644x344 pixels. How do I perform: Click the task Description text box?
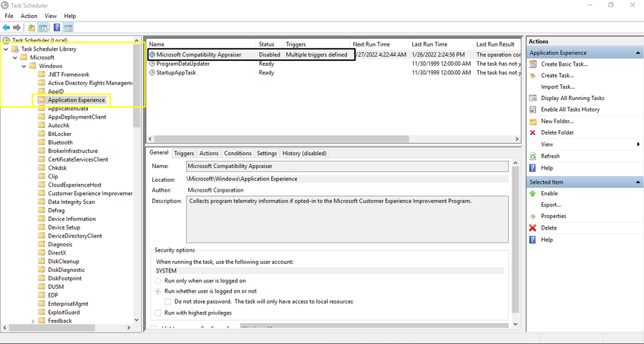point(347,220)
